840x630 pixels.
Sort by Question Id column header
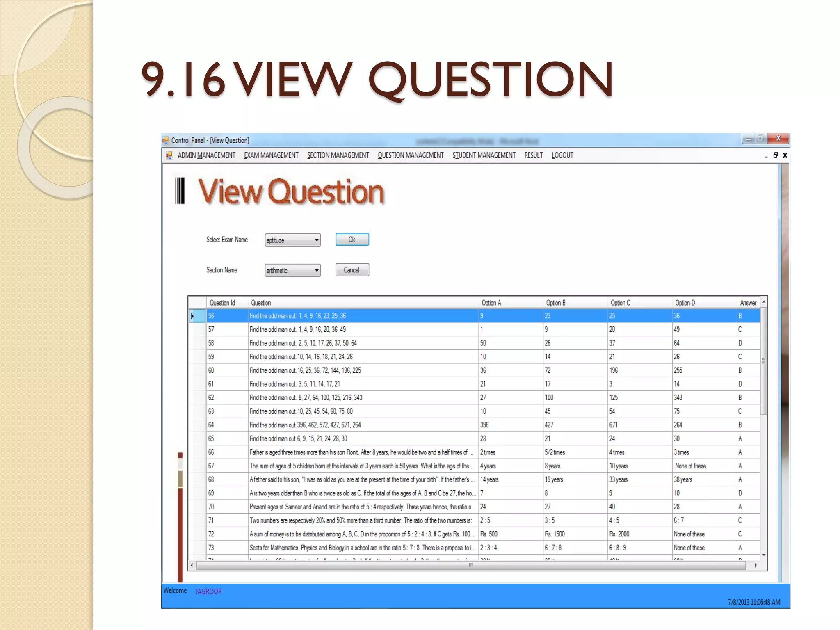click(227, 303)
